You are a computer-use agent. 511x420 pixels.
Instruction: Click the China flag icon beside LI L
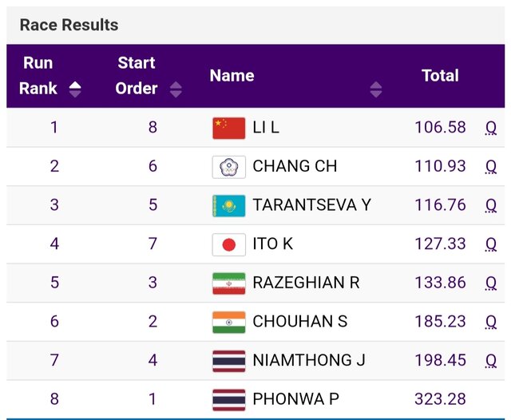[x=228, y=128]
